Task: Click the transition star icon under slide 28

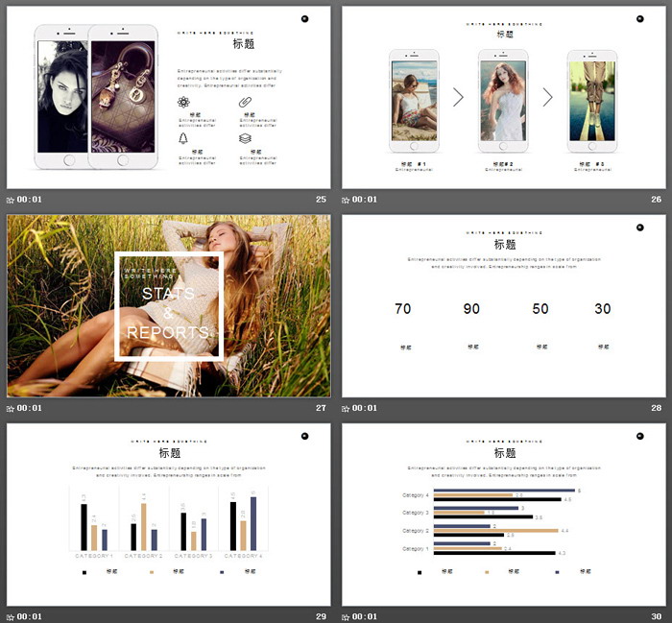Action: tap(347, 408)
